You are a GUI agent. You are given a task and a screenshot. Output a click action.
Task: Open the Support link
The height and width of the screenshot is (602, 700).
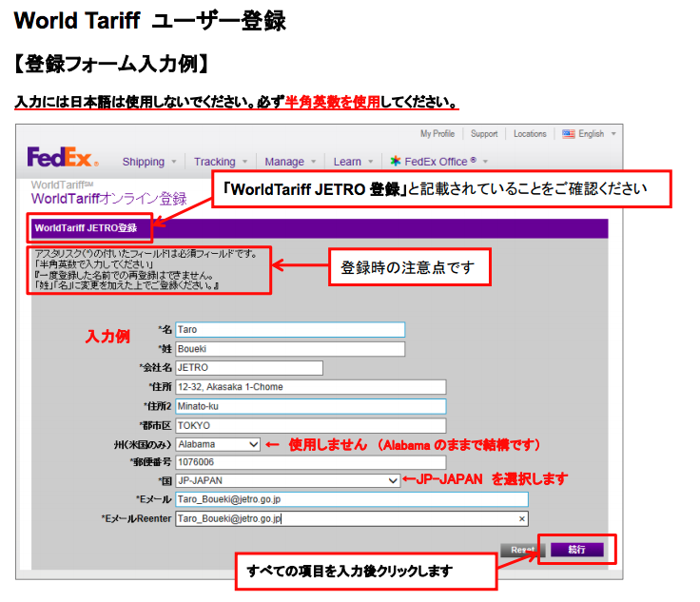pos(484,134)
